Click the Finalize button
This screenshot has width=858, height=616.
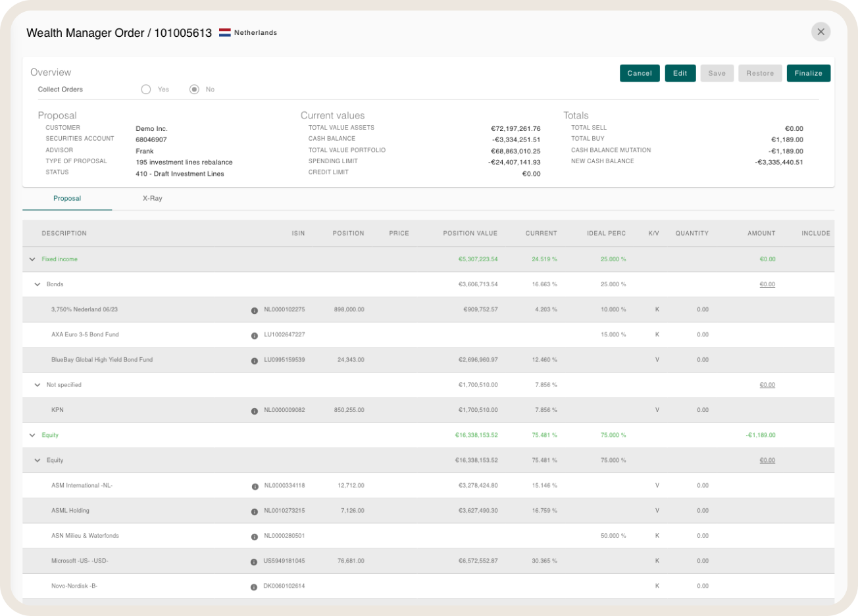coord(809,73)
